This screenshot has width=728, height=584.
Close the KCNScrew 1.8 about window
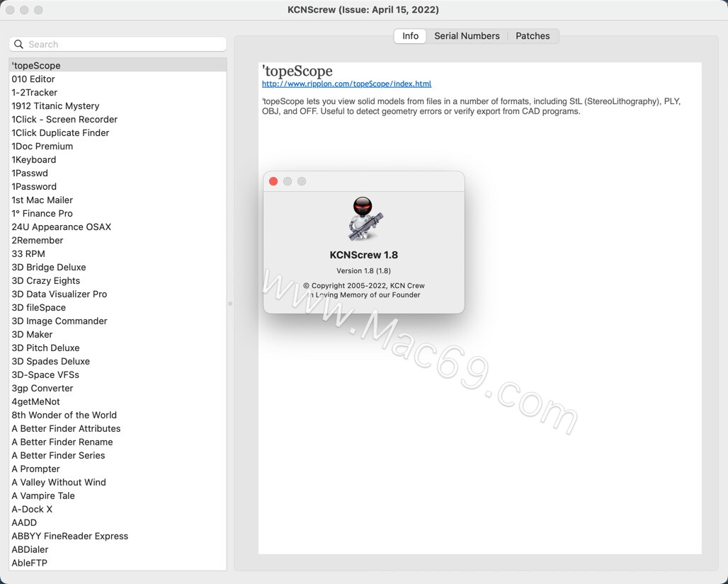pyautogui.click(x=273, y=181)
